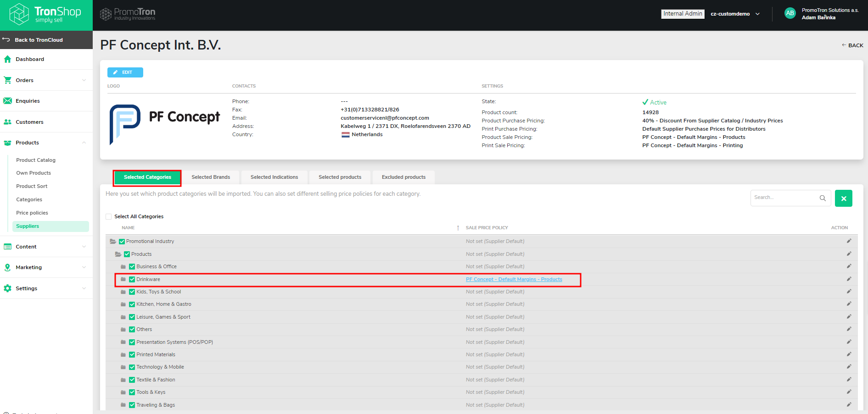Switch to Selected products tab
868x414 pixels.
(x=340, y=177)
